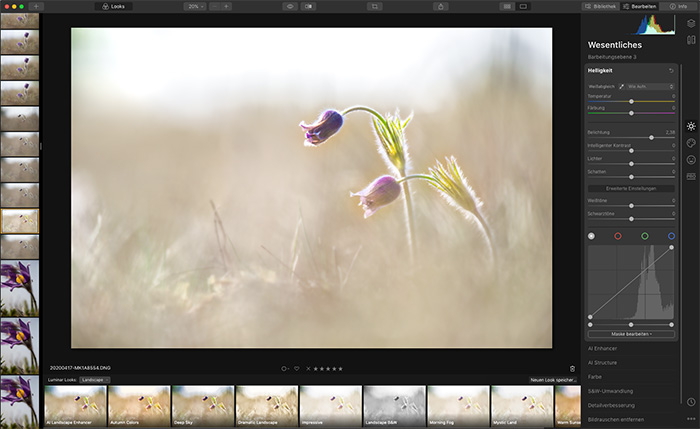Apply the Mystic Land look
Viewport: 700px width, 429px height.
[x=522, y=406]
